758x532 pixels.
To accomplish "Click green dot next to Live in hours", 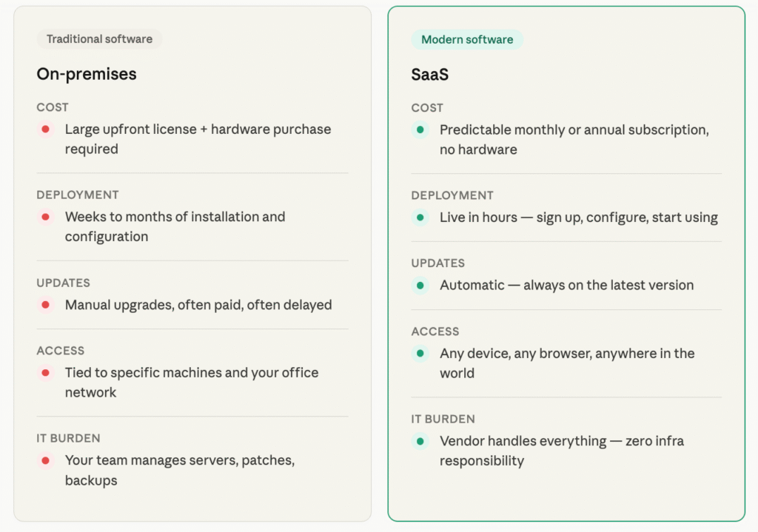I will click(x=420, y=218).
